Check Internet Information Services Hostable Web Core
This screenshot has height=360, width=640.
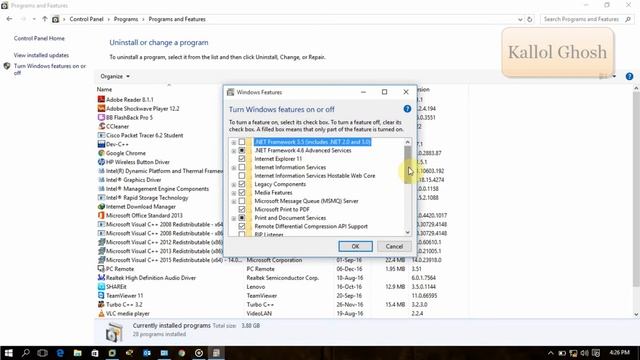pos(242,176)
